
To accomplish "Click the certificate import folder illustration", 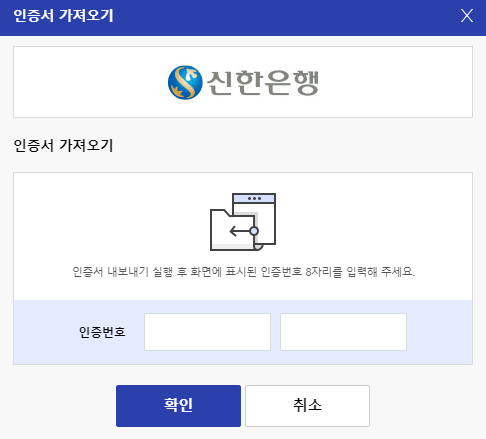I will click(243, 222).
